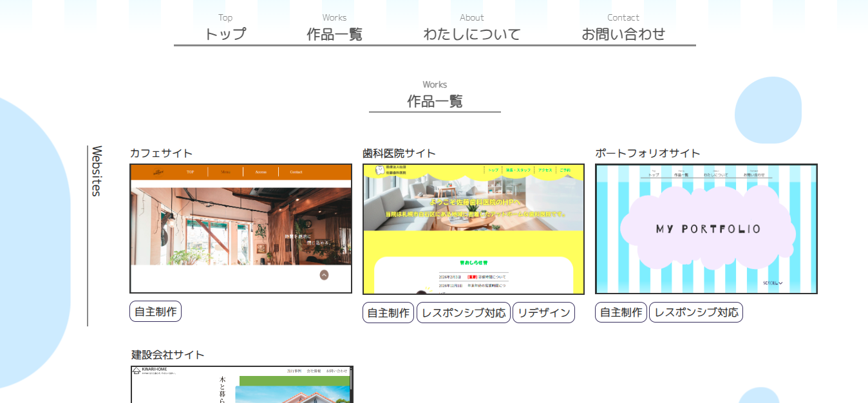Screen dimensions: 868x403
Task: Select アクセス in the dental site navigation
Action: [x=545, y=170]
